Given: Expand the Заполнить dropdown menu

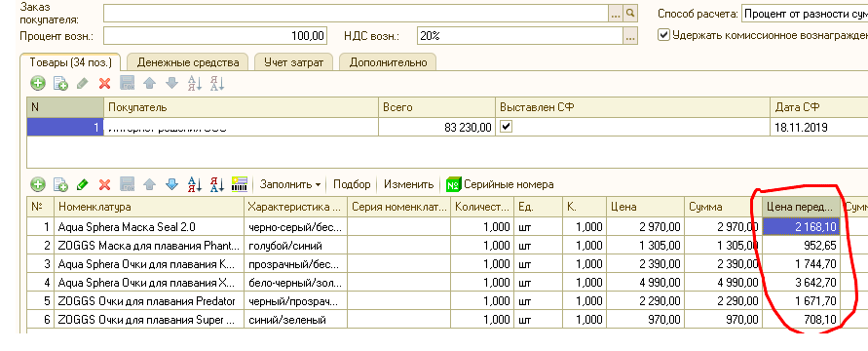Looking at the screenshot, I should (290, 184).
